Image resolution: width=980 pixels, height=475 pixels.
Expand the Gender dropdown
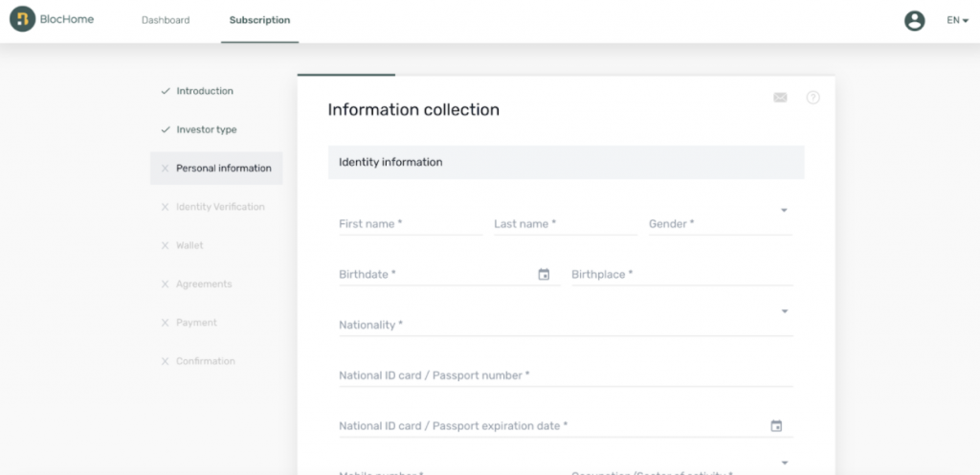coord(784,211)
